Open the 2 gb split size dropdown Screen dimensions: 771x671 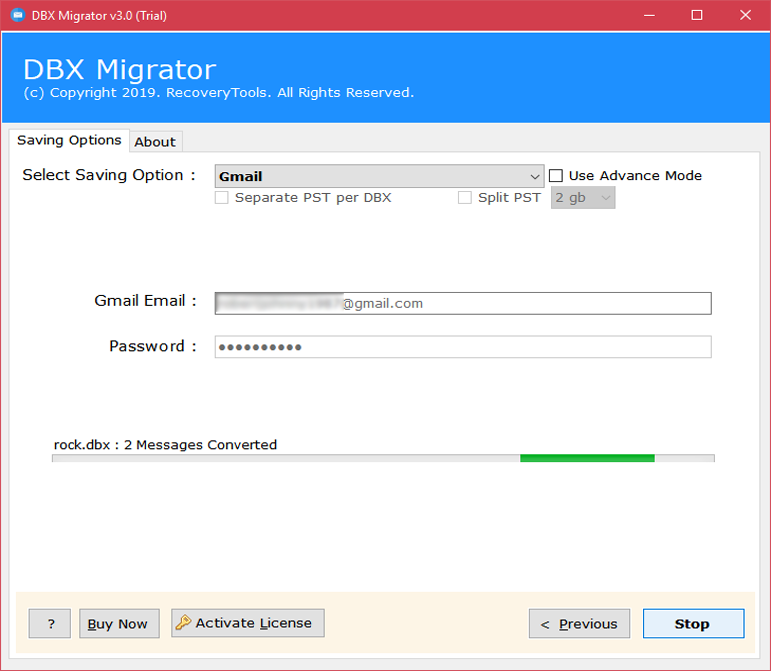pyautogui.click(x=583, y=198)
